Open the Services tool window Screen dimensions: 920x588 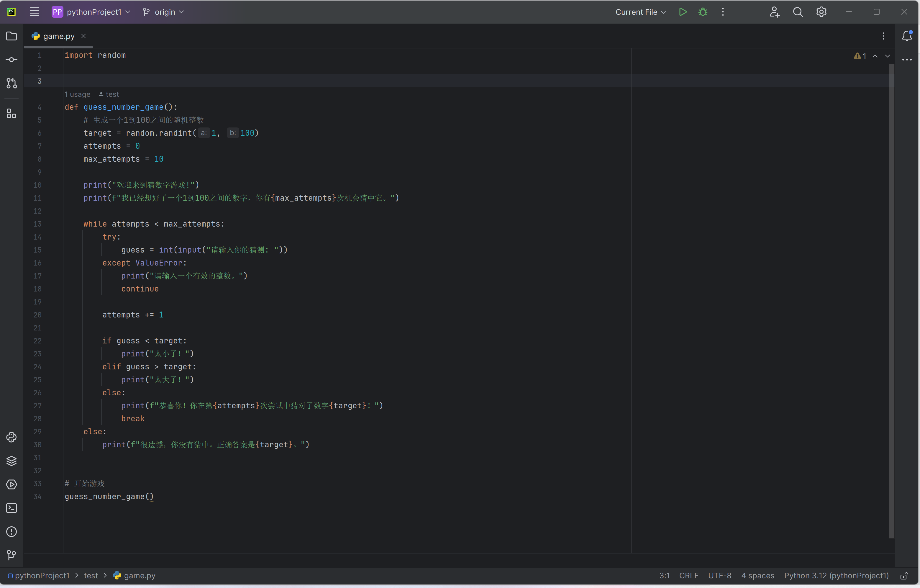[x=12, y=484]
